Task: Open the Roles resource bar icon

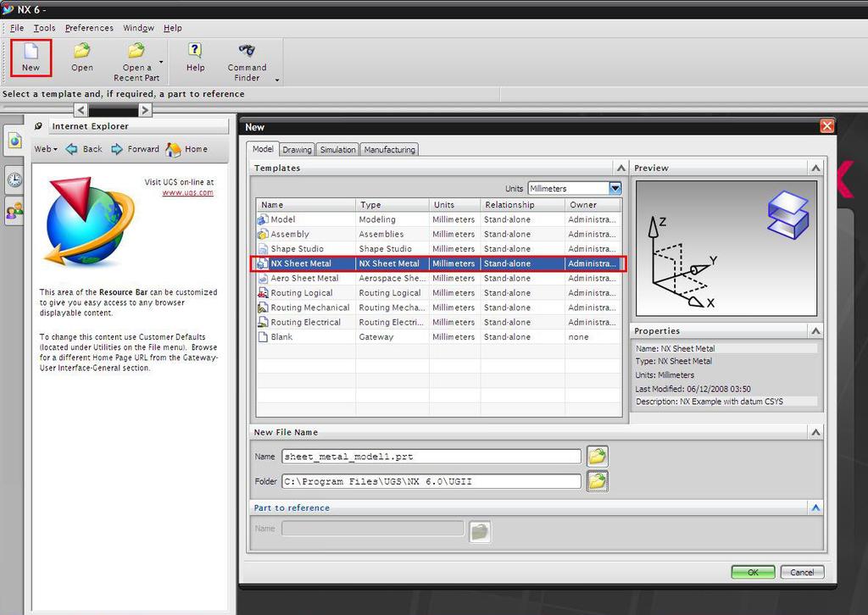Action: click(x=14, y=213)
